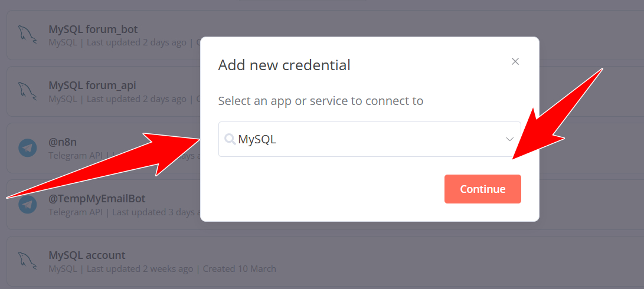The image size is (644, 289).
Task: Click the Telegram API subtitle under @TempMyEmailBot
Action: click(x=77, y=212)
